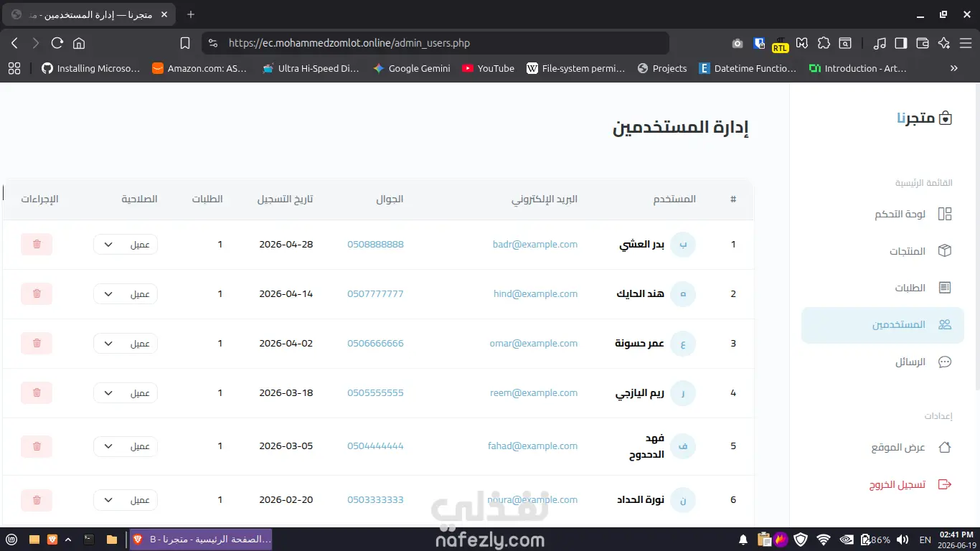Click phone number 0503333333

(375, 500)
